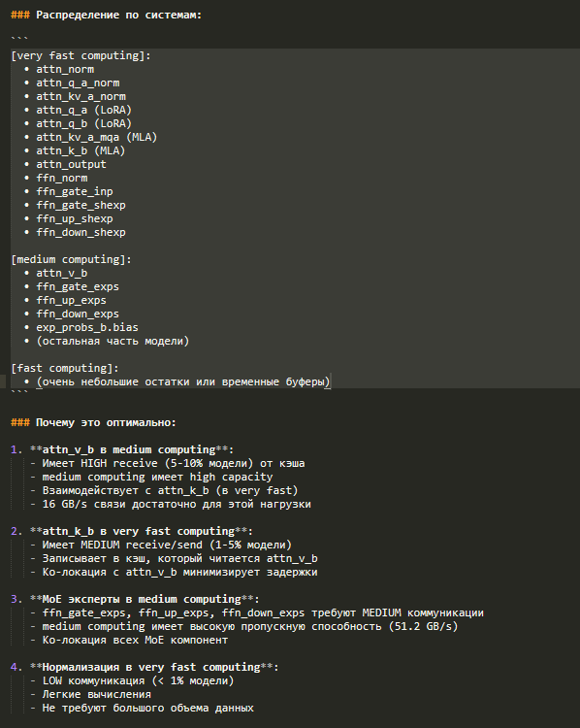
Task: Click the 'attn_kv_a_mqa (MLA)' line
Action: click(x=97, y=137)
